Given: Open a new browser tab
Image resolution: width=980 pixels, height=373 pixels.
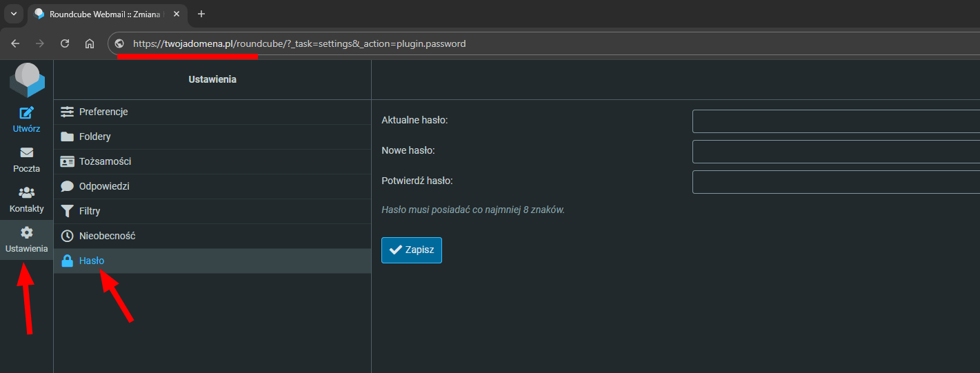Looking at the screenshot, I should [201, 14].
